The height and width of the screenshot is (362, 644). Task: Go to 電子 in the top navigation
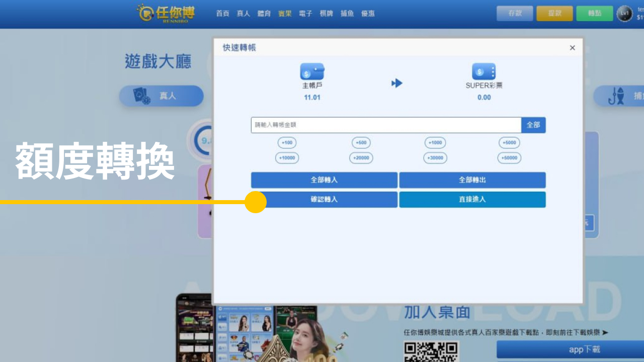(x=305, y=14)
